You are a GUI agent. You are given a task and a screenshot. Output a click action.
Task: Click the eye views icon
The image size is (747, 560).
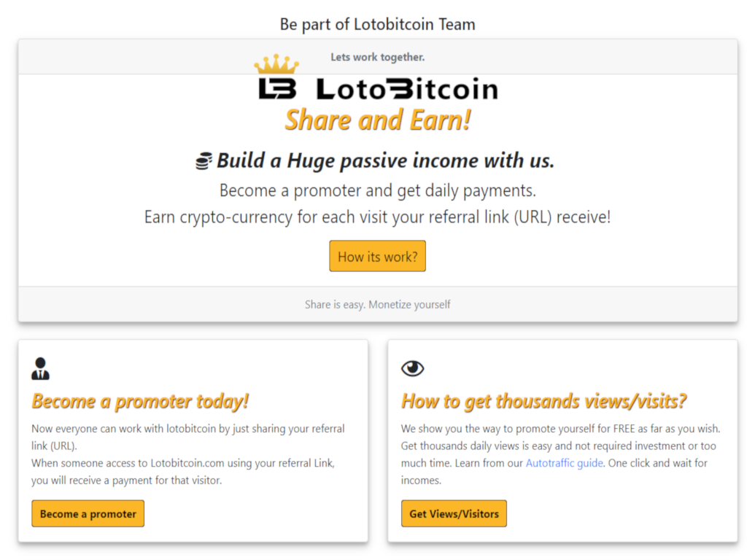coord(413,368)
